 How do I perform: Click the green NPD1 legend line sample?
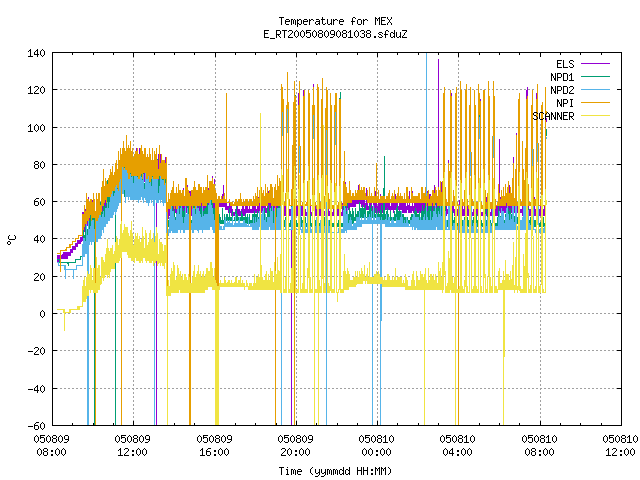tap(595, 76)
